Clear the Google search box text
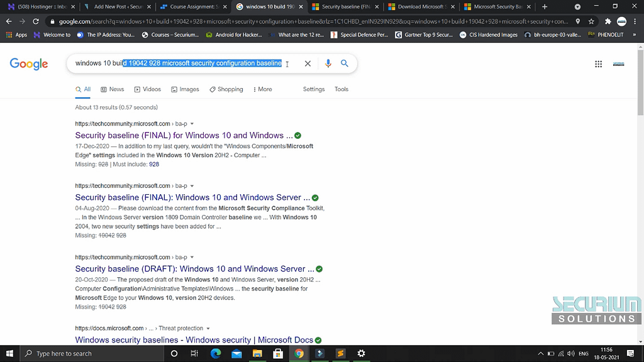Viewport: 644px width, 362px height. coord(308,63)
